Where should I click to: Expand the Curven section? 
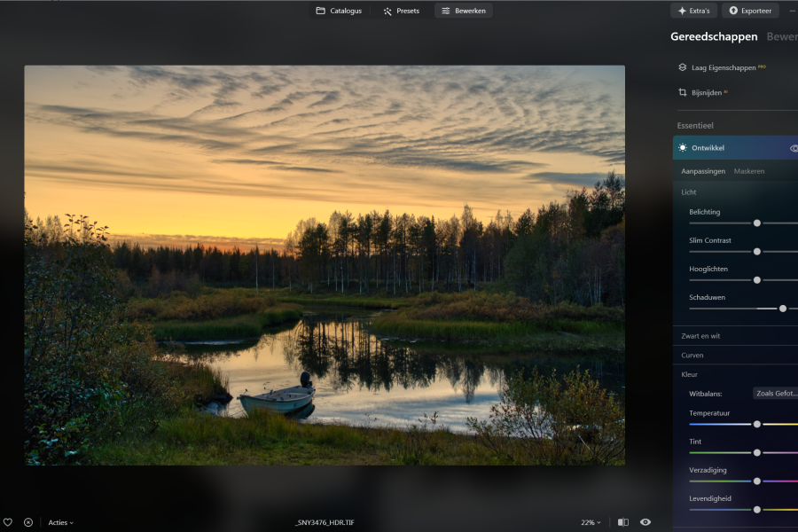(x=692, y=355)
